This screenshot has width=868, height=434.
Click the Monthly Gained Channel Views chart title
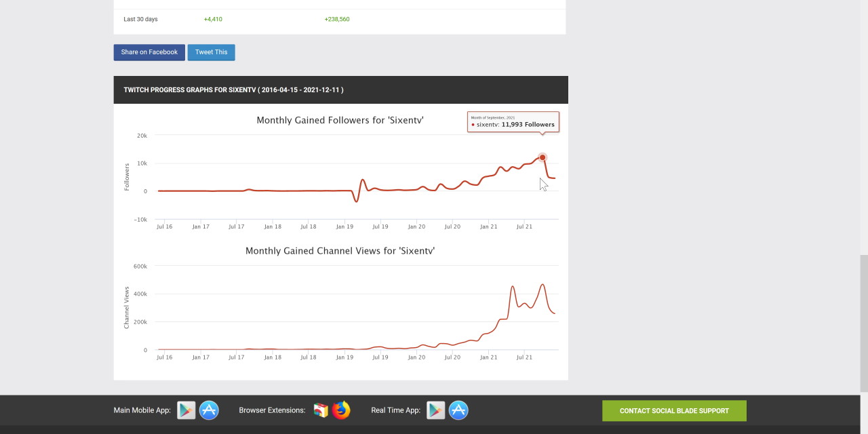340,251
